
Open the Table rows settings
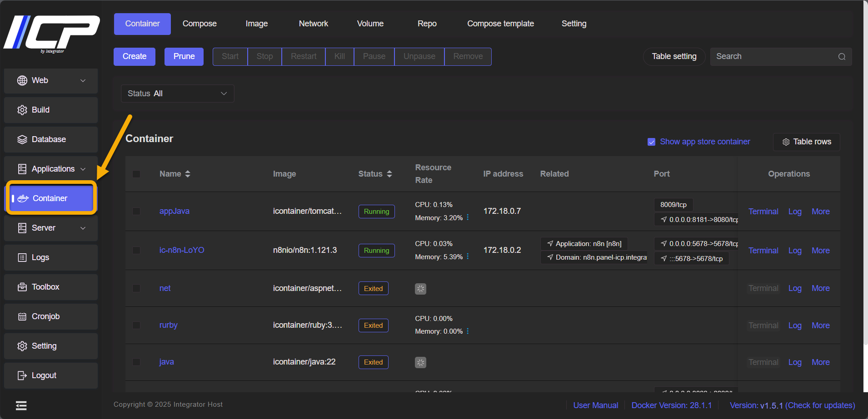pos(807,142)
